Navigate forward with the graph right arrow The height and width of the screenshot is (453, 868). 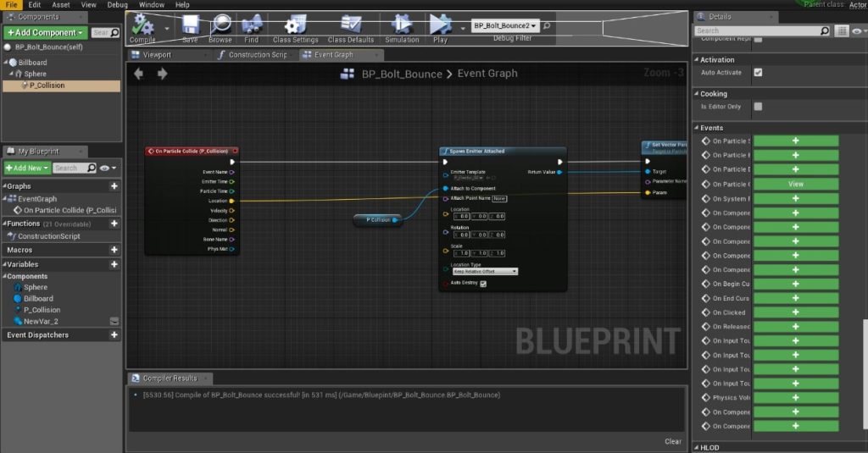[162, 74]
